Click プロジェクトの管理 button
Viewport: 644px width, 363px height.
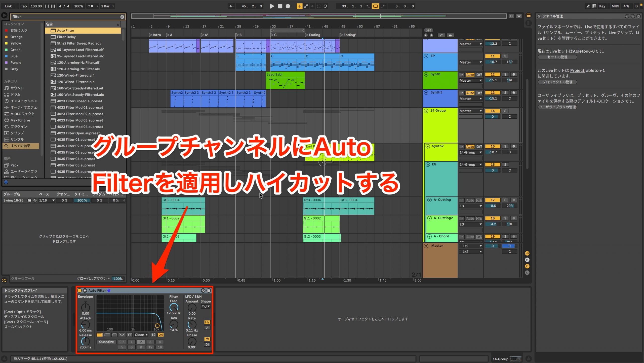coord(557,82)
